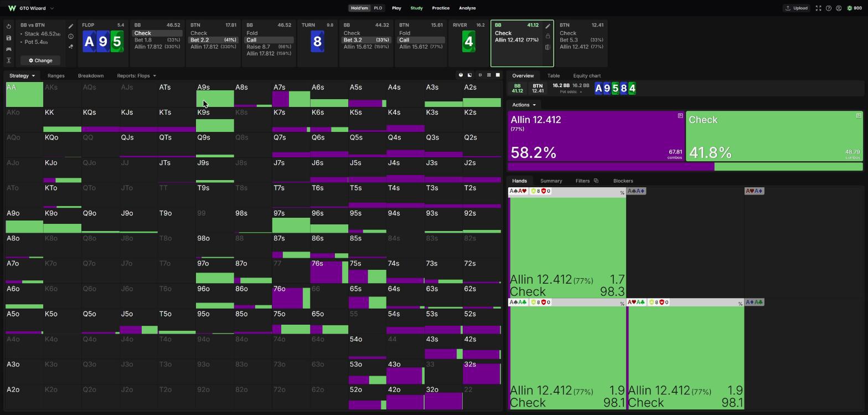Open the Practice menu item
Image resolution: width=868 pixels, height=415 pixels.
(x=441, y=8)
